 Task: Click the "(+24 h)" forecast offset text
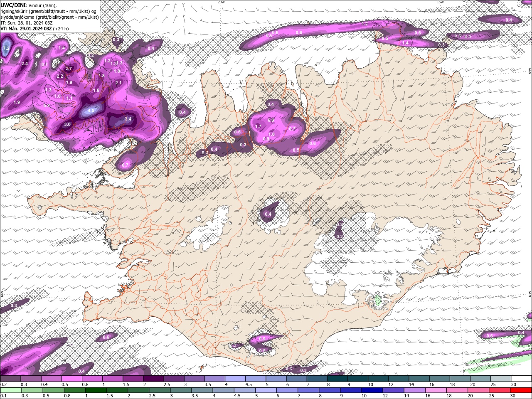coord(61,29)
